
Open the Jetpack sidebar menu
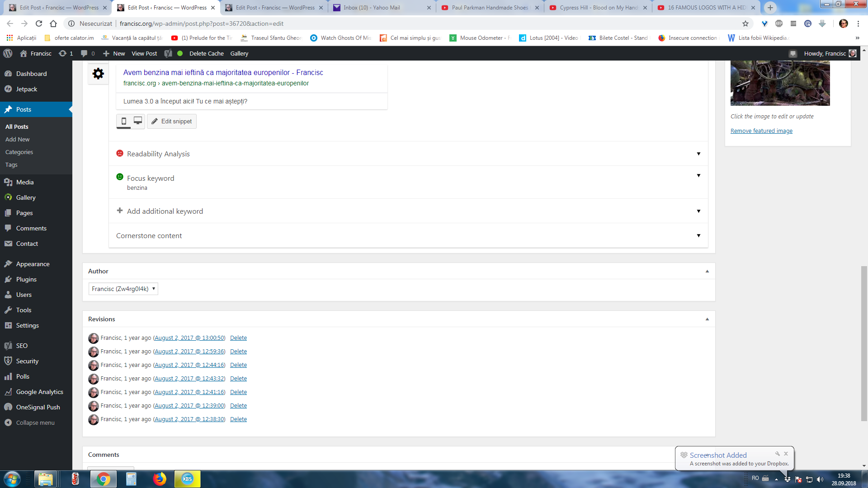click(27, 89)
